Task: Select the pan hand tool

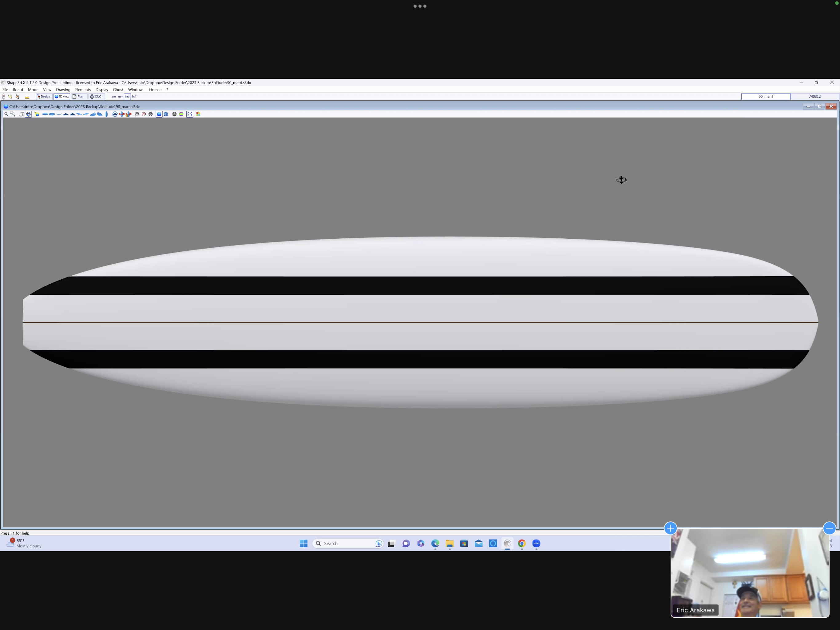Action: (21, 114)
